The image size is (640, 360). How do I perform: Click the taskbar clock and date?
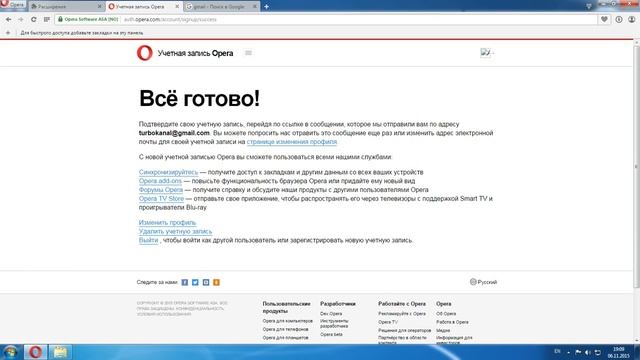(x=618, y=353)
